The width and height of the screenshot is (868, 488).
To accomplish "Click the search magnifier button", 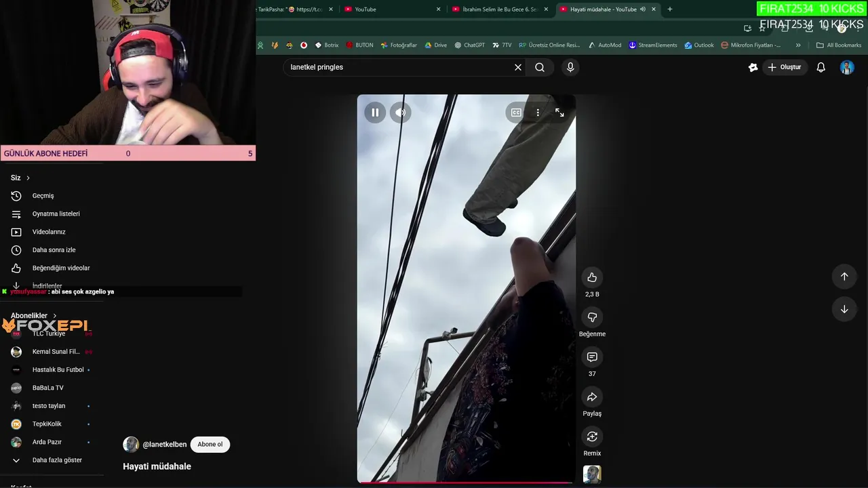I will (540, 67).
